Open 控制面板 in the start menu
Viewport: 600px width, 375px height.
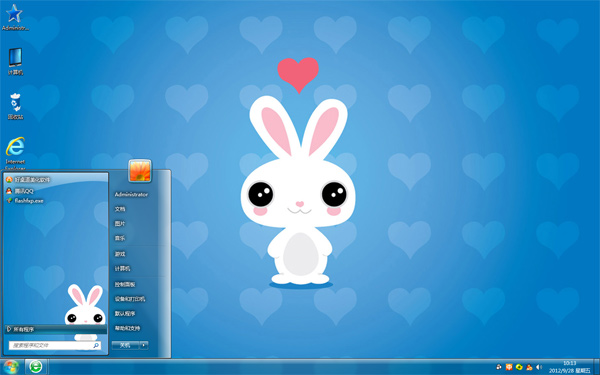tap(125, 284)
